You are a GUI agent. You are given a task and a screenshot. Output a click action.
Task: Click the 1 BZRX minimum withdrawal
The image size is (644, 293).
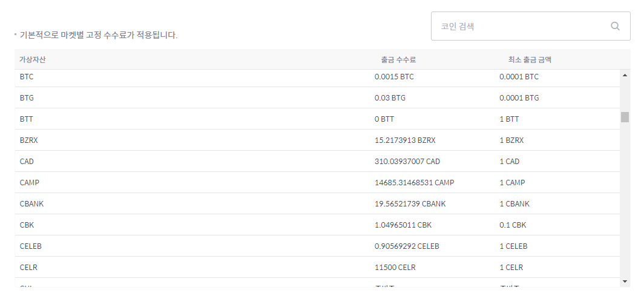[x=512, y=140]
